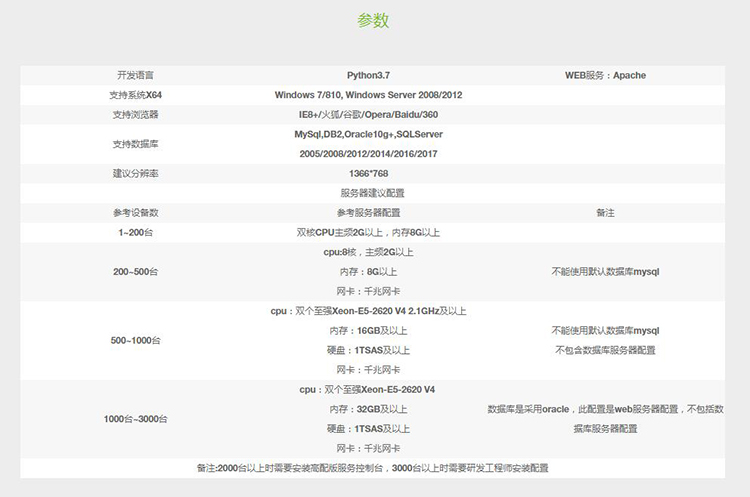The height and width of the screenshot is (497, 750).
Task: Select the IE8+/火狐/谷歌/Opera/Baidu/360 browser list
Action: pos(368,115)
